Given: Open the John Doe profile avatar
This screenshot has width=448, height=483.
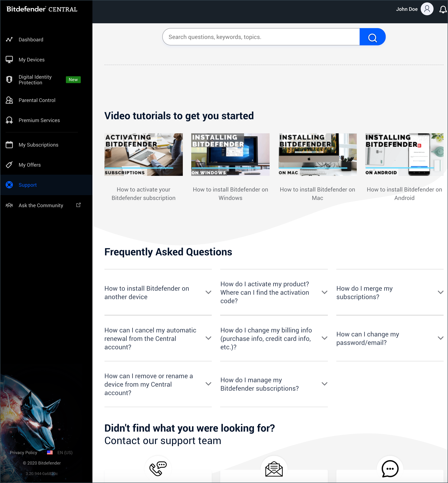Looking at the screenshot, I should (x=427, y=9).
